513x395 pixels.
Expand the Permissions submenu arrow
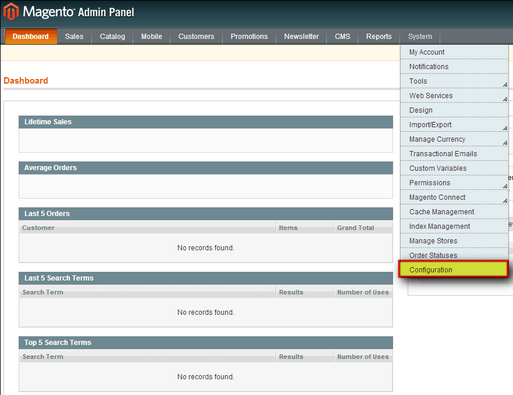coord(505,186)
